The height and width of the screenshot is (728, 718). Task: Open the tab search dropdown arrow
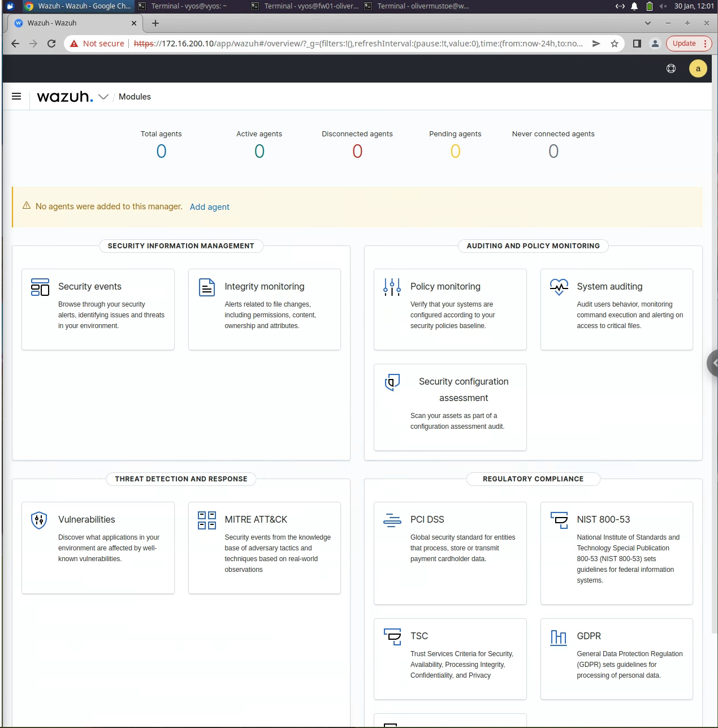648,23
